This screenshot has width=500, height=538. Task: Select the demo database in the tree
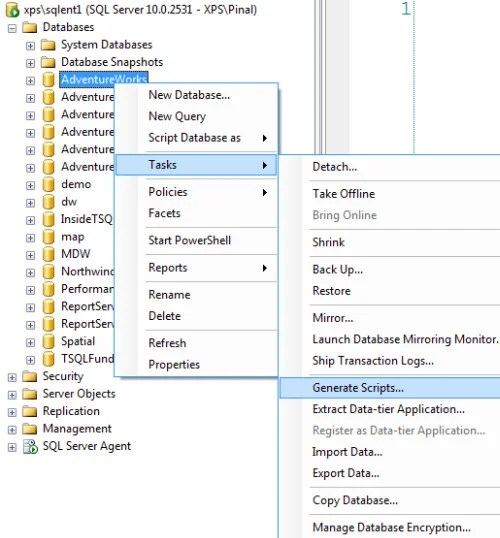pos(76,184)
